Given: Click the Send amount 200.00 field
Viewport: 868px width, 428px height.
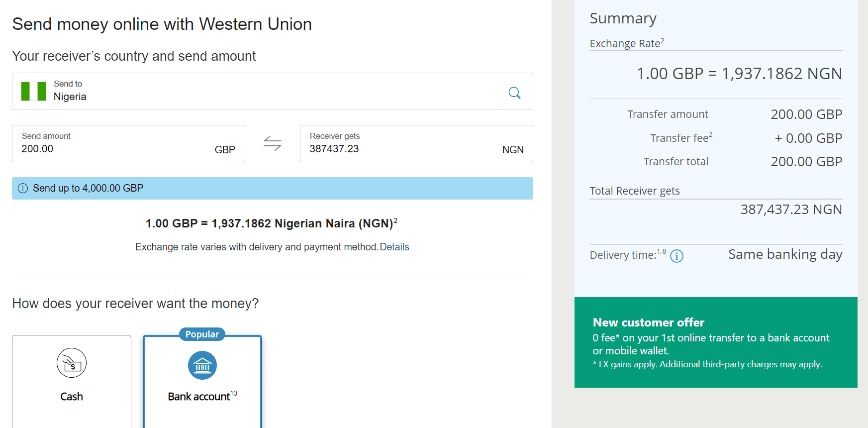Looking at the screenshot, I should [x=128, y=143].
